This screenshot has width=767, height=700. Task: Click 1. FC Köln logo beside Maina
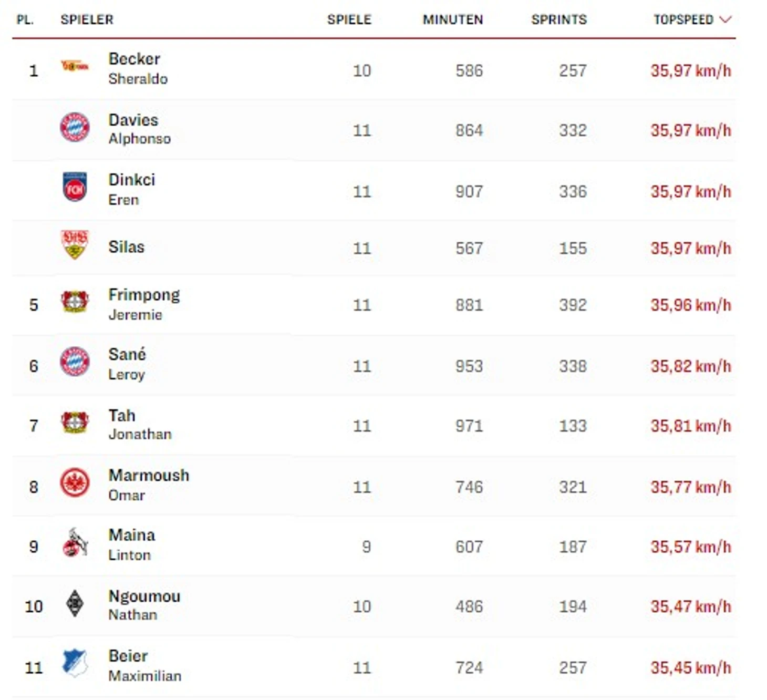click(x=75, y=543)
